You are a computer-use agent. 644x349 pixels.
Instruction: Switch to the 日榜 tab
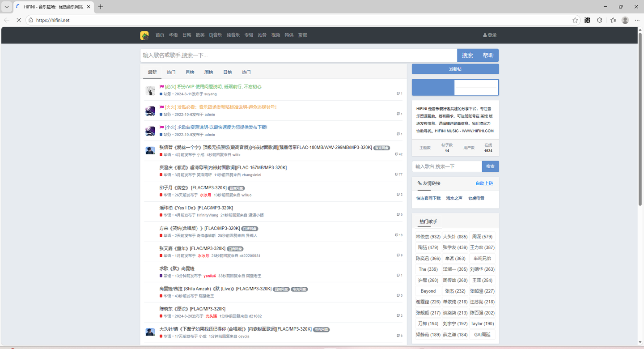(228, 72)
